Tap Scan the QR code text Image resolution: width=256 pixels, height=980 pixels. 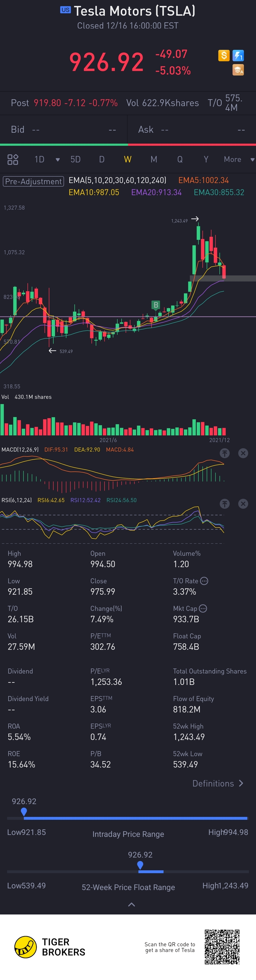coord(170,947)
